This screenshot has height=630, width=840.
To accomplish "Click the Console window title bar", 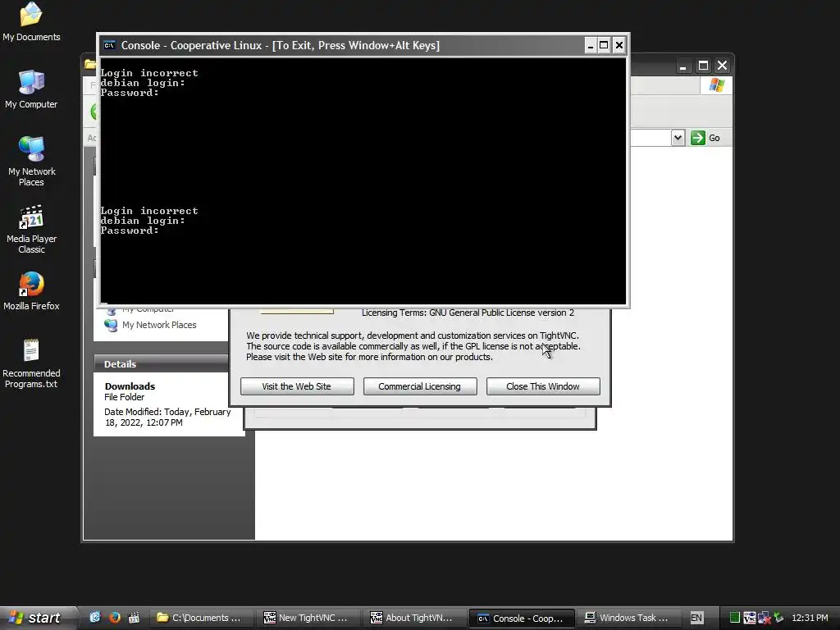I will pyautogui.click(x=343, y=46).
